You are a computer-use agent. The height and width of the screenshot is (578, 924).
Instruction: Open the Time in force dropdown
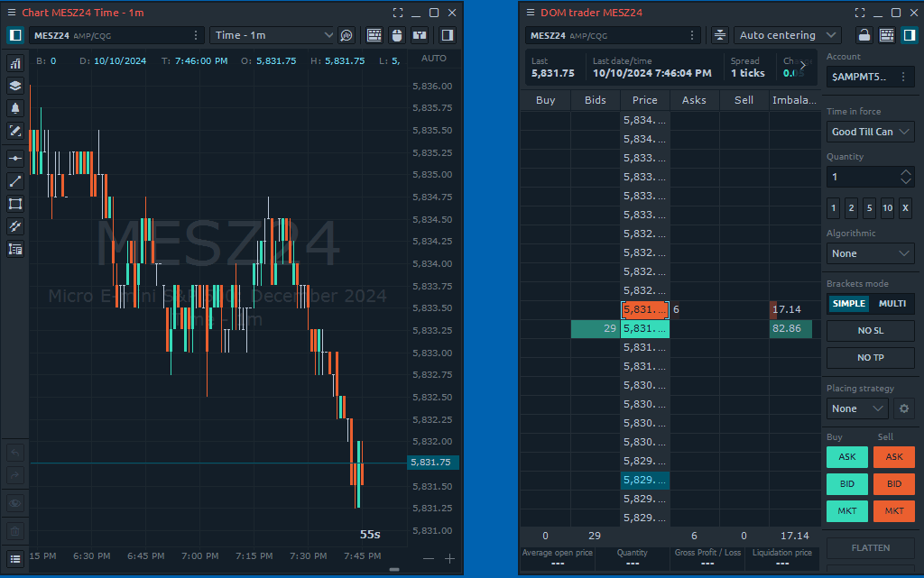tap(870, 132)
